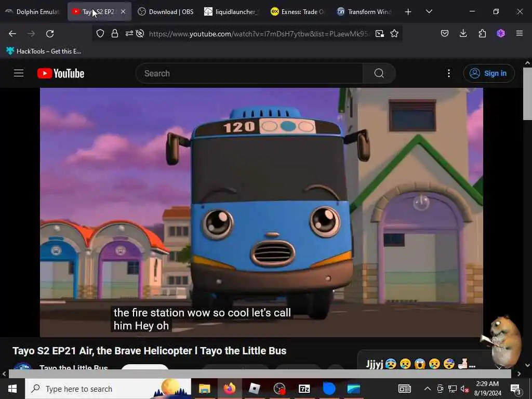
Task: Click the page vertical scrollbar thumb
Action: [527, 94]
